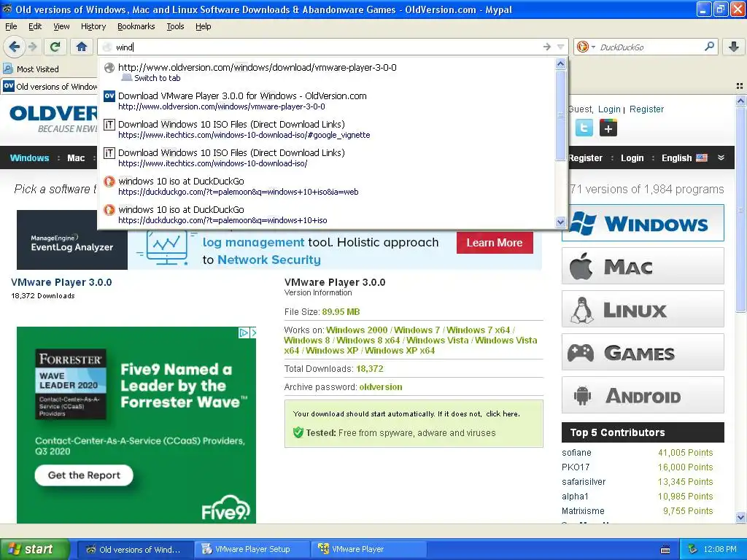Image resolution: width=747 pixels, height=560 pixels.
Task: Click Mac in the dark navigation bar
Action: (x=76, y=157)
